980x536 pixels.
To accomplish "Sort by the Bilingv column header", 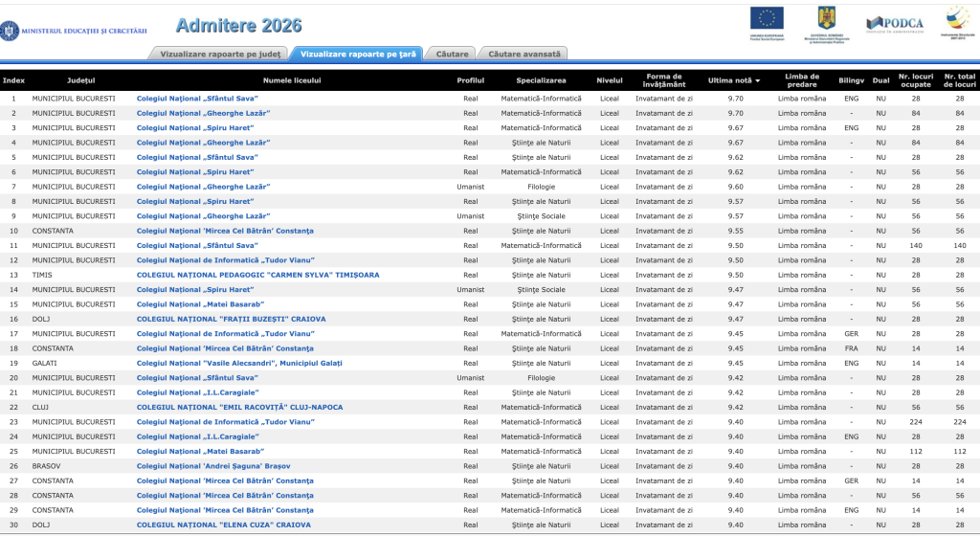I will pyautogui.click(x=851, y=80).
